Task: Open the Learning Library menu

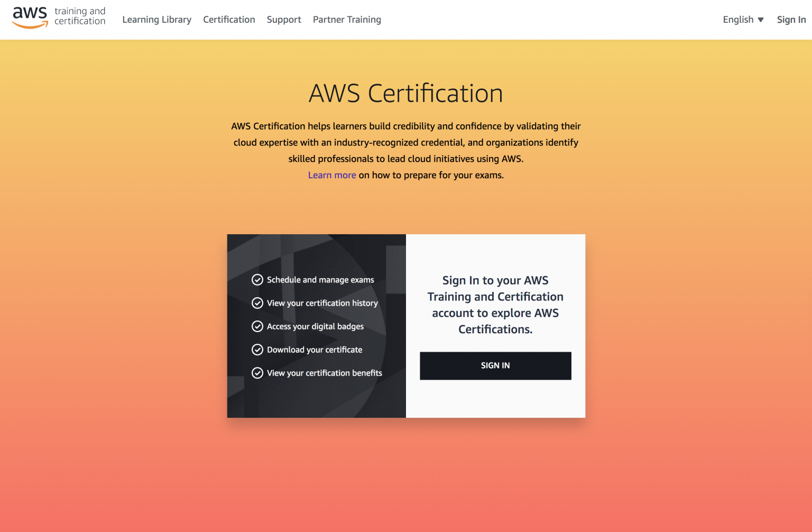Action: point(156,20)
